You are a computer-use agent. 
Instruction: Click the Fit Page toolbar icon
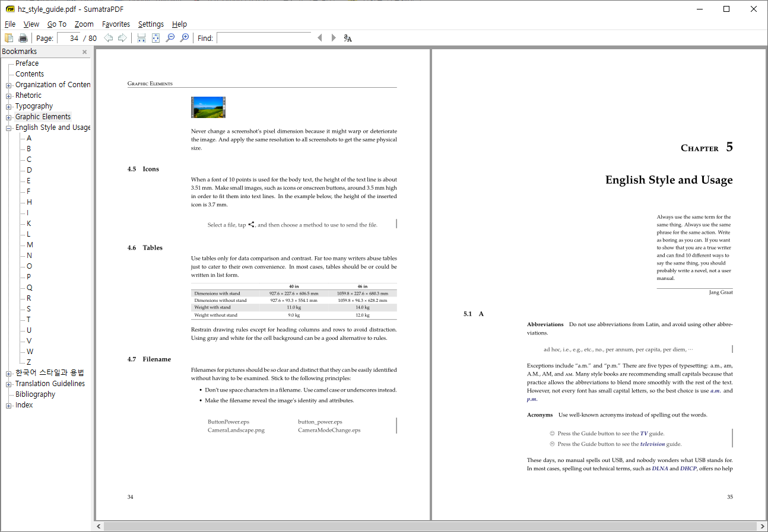point(155,38)
